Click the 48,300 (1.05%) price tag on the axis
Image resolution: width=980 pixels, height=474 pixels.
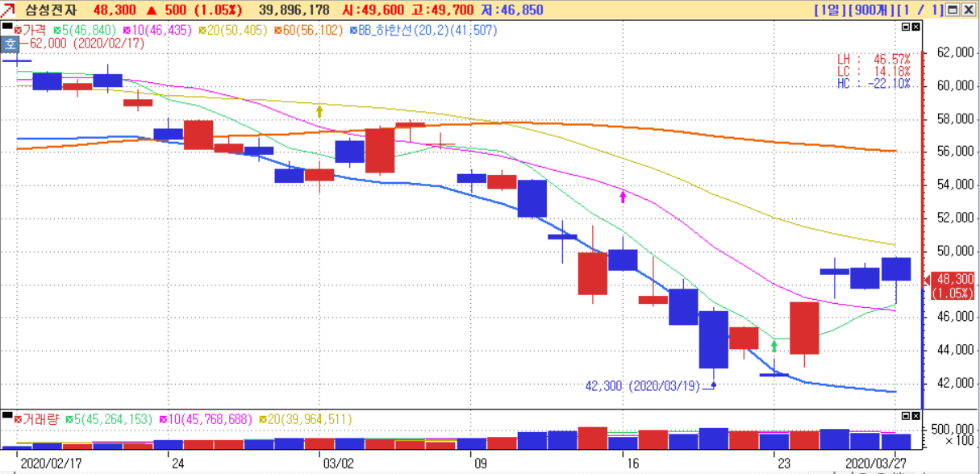952,285
